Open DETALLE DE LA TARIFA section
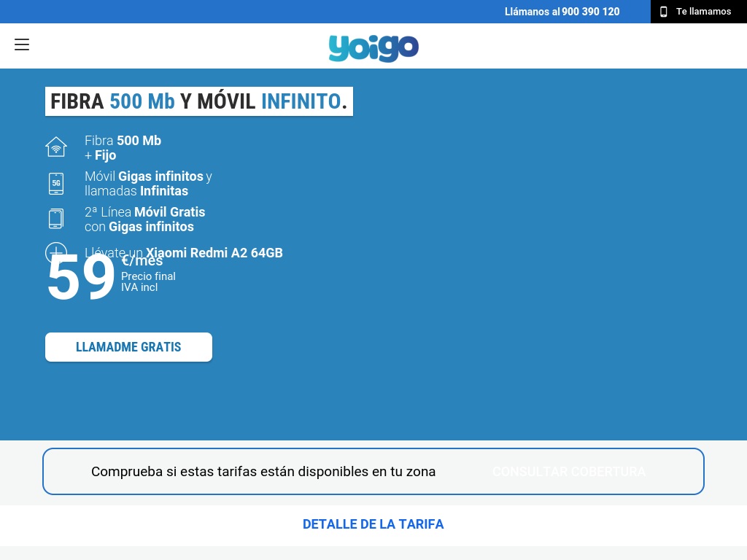The image size is (747, 560). coord(373,524)
